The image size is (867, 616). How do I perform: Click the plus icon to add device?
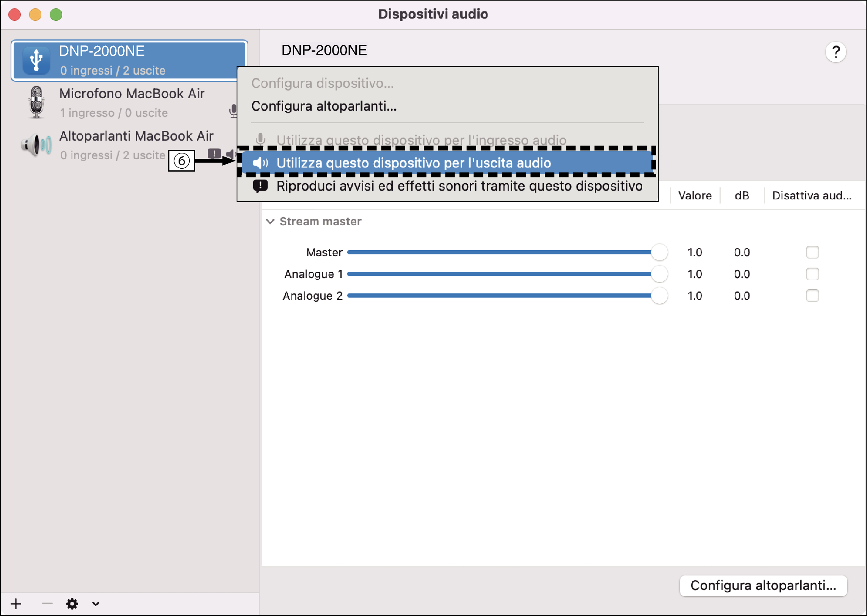(x=16, y=603)
